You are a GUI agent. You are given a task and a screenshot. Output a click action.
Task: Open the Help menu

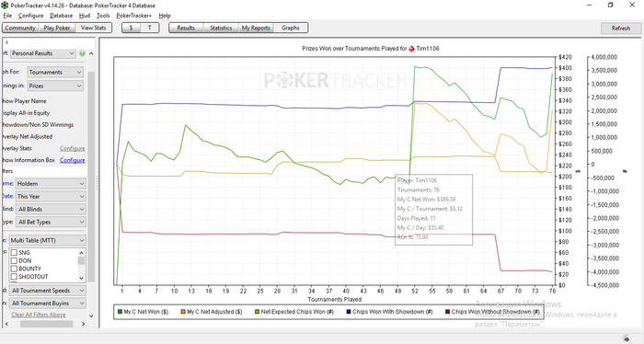coord(165,16)
